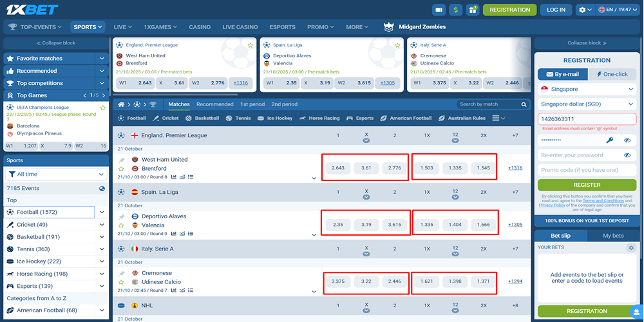Open the Singapore country dropdown
The width and height of the screenshot is (644, 322).
click(x=587, y=89)
